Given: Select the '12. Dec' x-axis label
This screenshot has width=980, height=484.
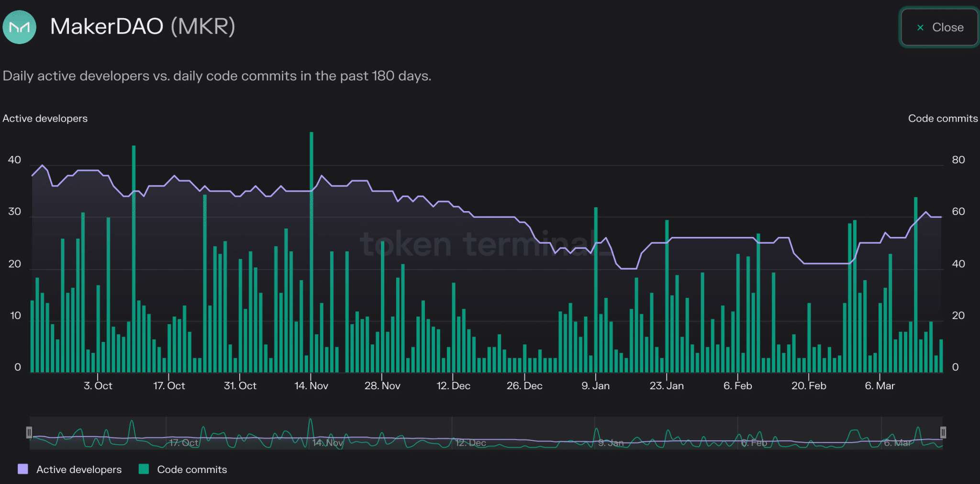Looking at the screenshot, I should tap(453, 386).
